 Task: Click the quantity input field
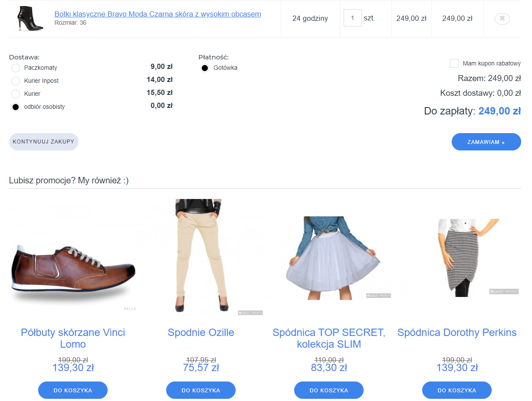click(x=352, y=18)
